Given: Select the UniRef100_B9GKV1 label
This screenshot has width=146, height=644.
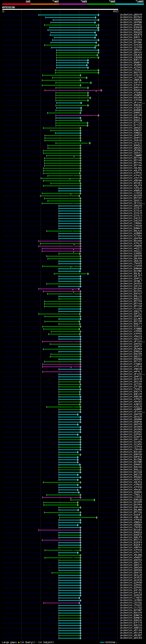Looking at the screenshot, I should [131, 90].
